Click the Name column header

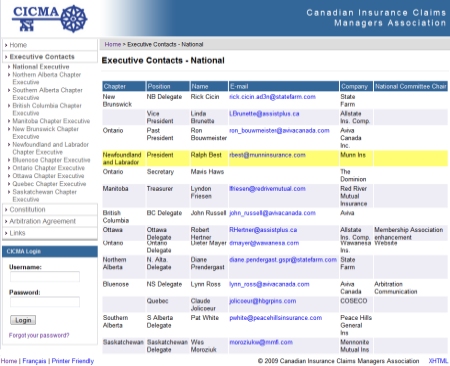[209, 86]
